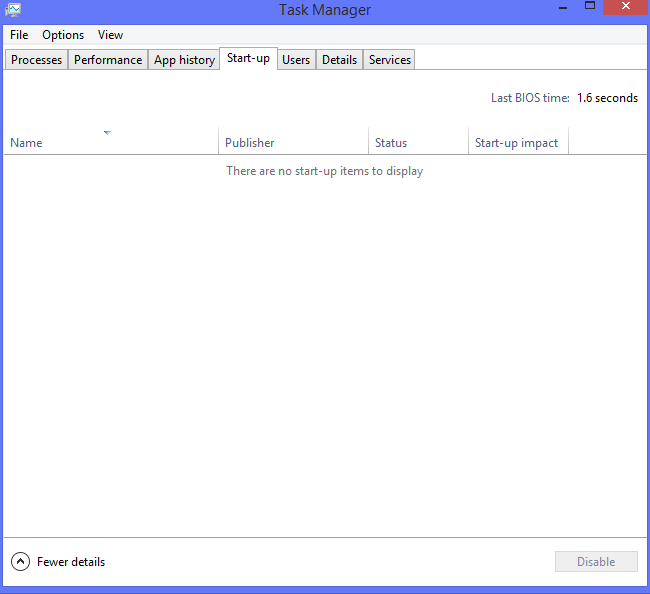
Task: Show the Services tab
Action: (390, 60)
